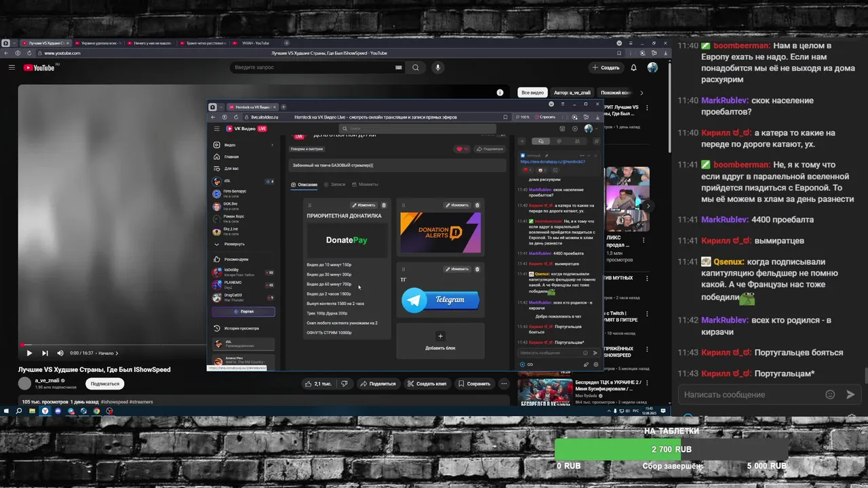The width and height of the screenshot is (868, 488).
Task: Open ksDobby channel in VK sidebar
Action: point(243,272)
